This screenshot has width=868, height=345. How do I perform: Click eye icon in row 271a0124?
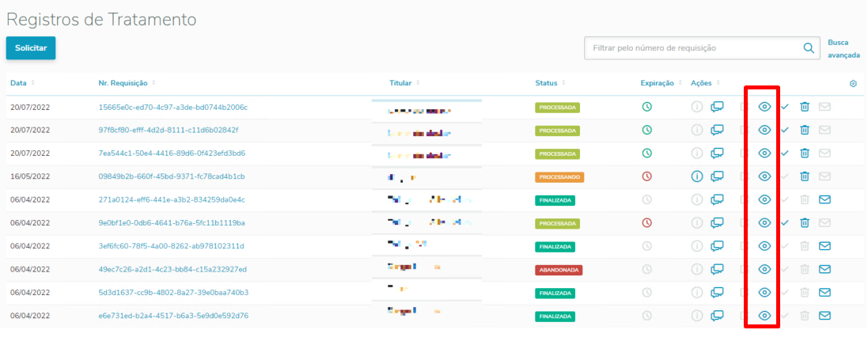[764, 199]
